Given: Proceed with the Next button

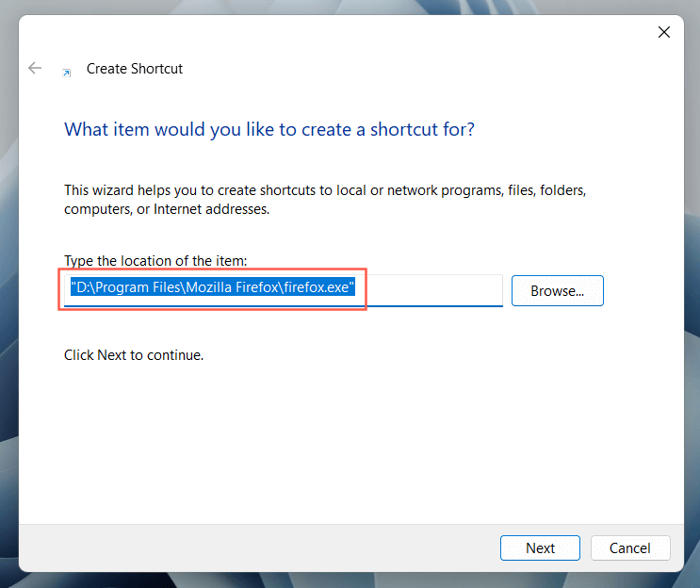Looking at the screenshot, I should (540, 547).
